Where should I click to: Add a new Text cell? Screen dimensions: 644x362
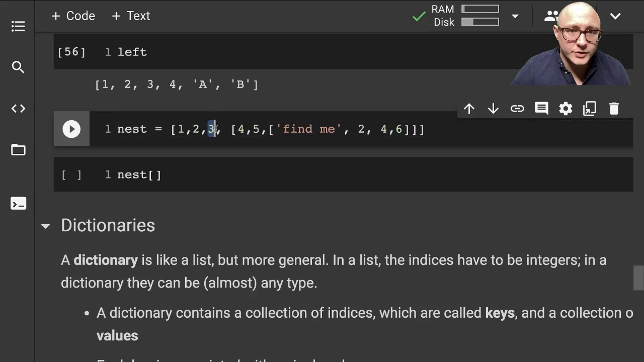(131, 16)
